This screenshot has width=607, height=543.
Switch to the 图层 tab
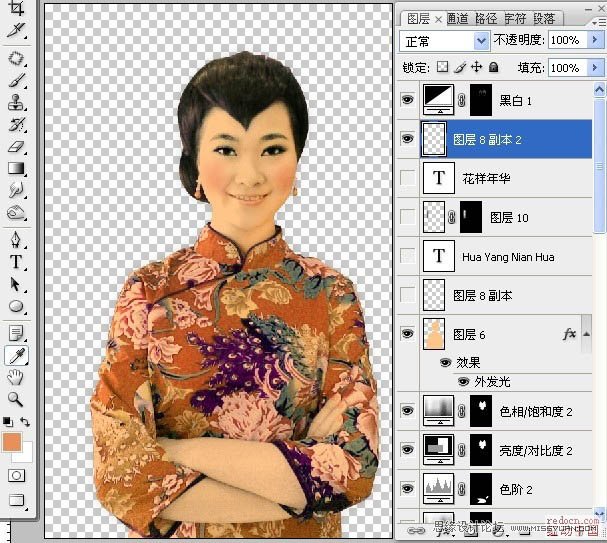(x=418, y=19)
